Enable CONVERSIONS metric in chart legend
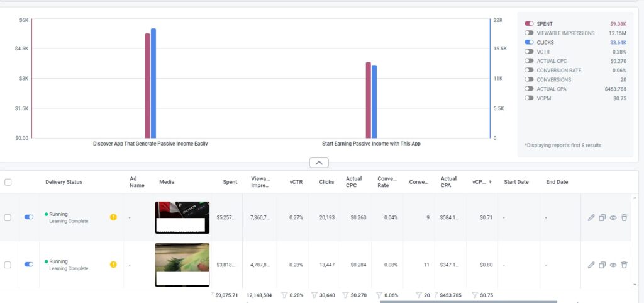This screenshot has height=303, width=644. 529,79
